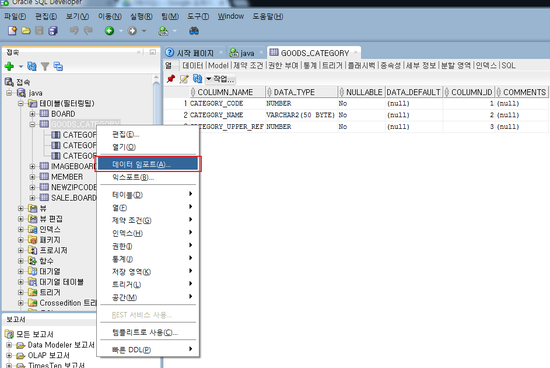
Task: Click the connections panel scroll up arrow
Action: (156, 78)
